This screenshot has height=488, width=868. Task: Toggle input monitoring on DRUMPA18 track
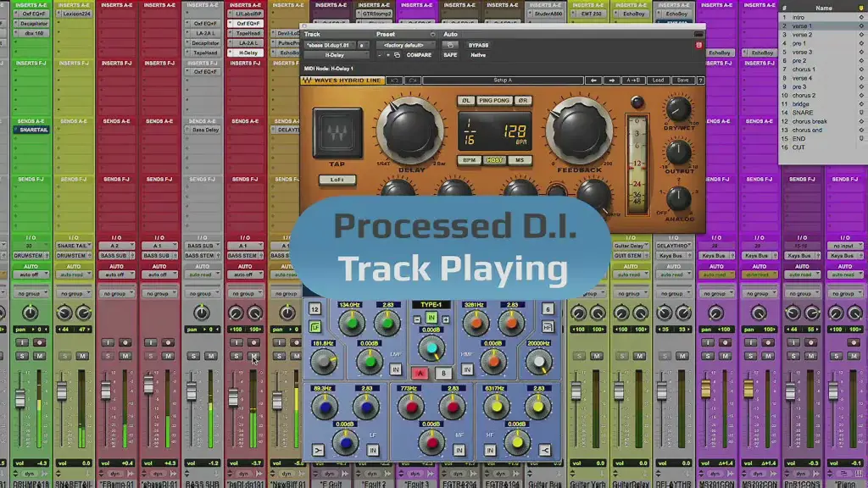(22, 342)
